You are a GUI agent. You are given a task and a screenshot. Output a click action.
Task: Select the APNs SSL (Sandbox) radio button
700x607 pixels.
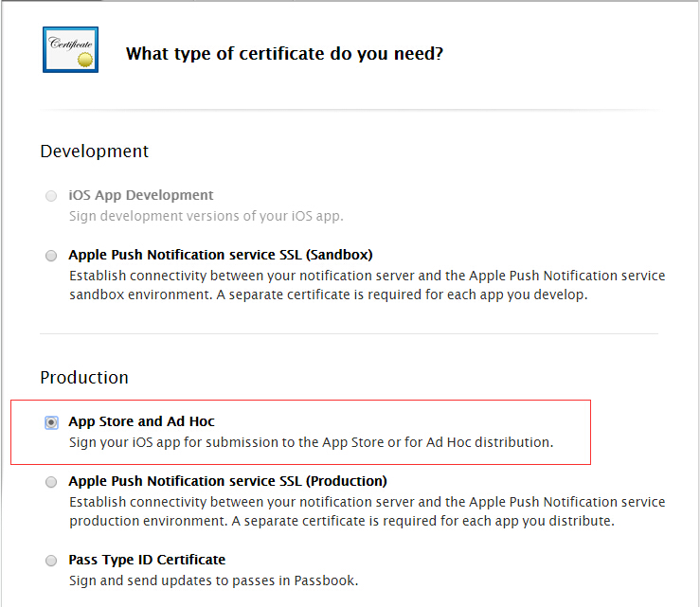click(x=51, y=256)
